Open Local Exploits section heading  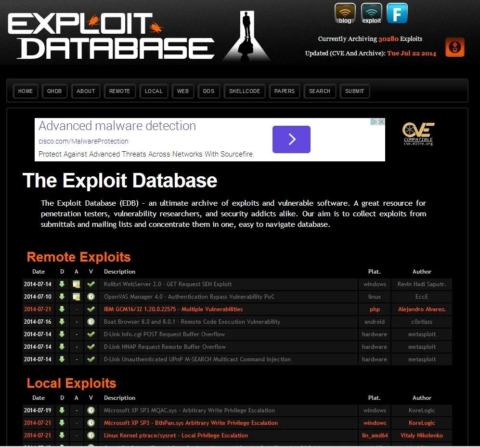tap(71, 383)
